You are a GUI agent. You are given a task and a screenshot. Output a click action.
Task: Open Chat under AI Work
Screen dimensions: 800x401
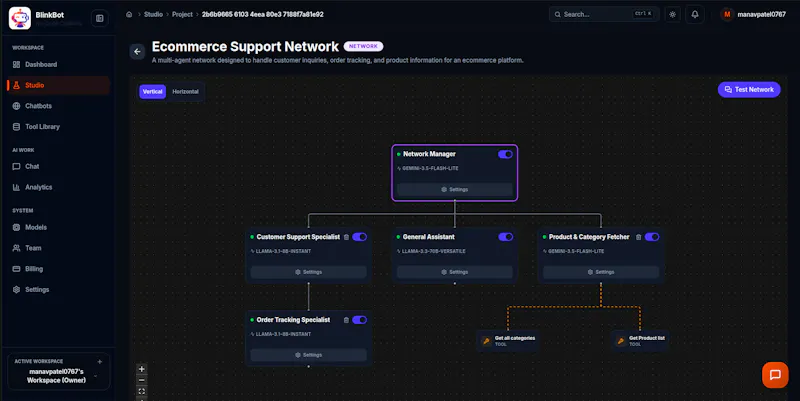(x=59, y=166)
